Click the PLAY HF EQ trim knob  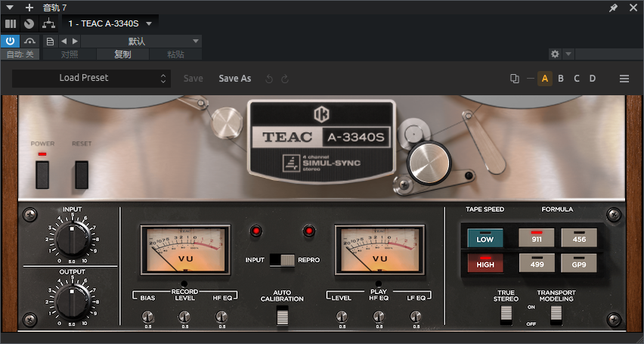click(379, 317)
